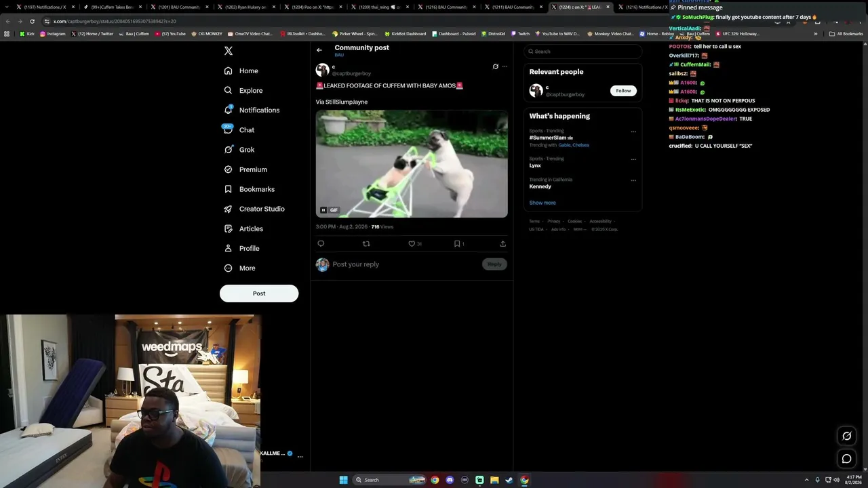Viewport: 868px width, 488px height.
Task: Open the YouTube bookmark
Action: tap(170, 33)
